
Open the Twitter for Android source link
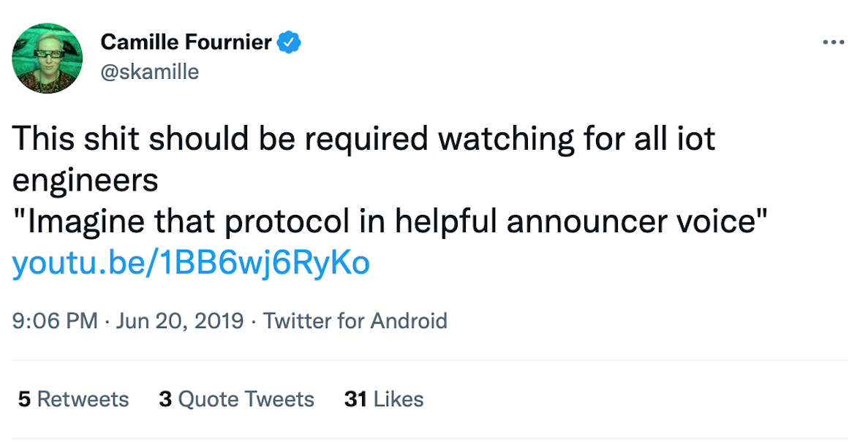[x=355, y=321]
